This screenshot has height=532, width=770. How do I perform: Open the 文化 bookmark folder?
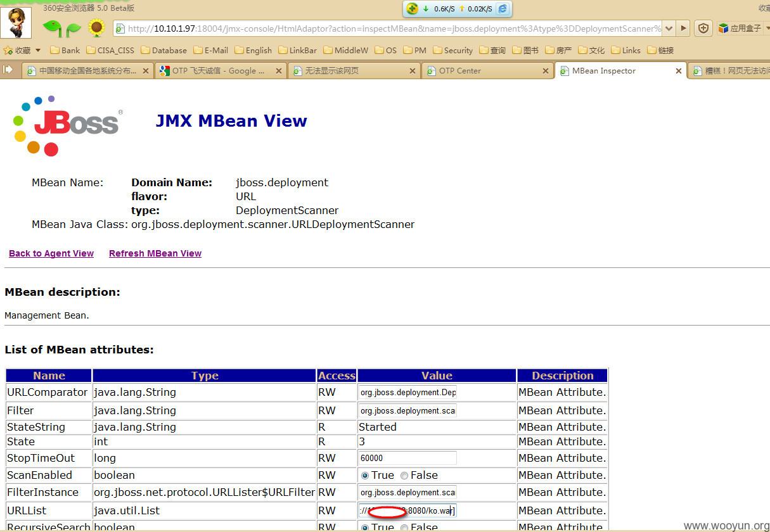591,50
